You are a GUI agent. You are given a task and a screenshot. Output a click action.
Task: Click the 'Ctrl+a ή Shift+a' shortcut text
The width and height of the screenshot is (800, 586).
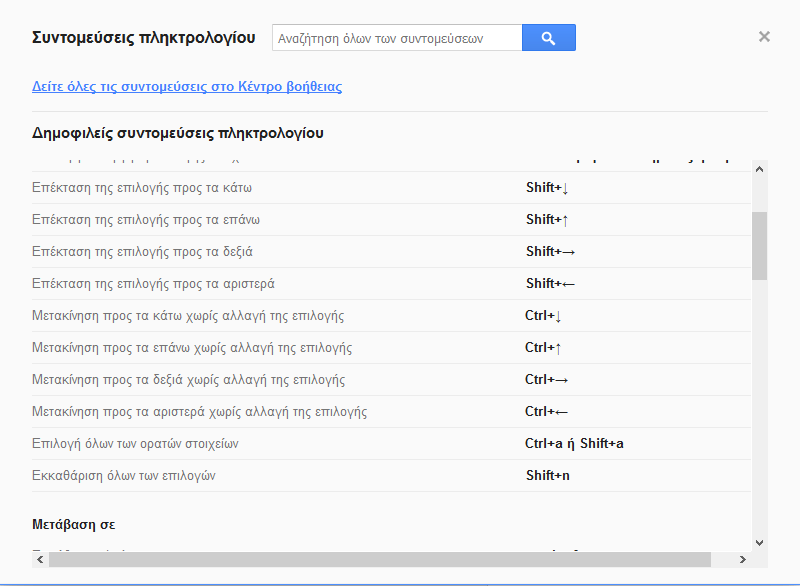coord(574,444)
